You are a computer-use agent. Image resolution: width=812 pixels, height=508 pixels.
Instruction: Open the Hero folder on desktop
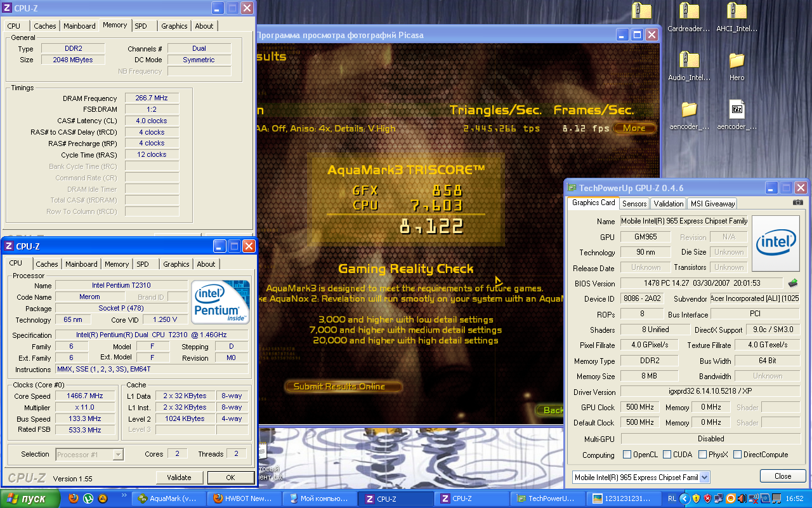[737, 66]
